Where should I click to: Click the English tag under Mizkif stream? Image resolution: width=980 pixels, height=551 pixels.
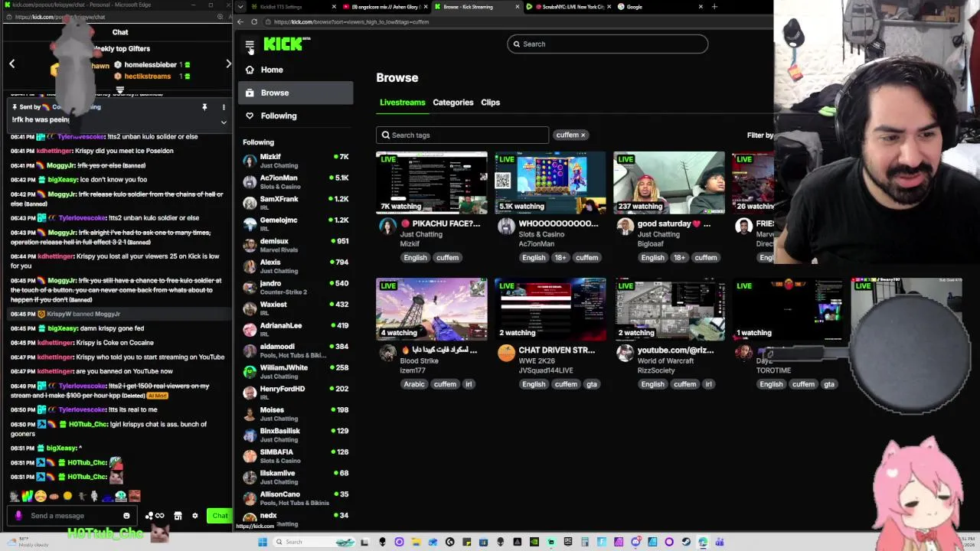(x=415, y=258)
